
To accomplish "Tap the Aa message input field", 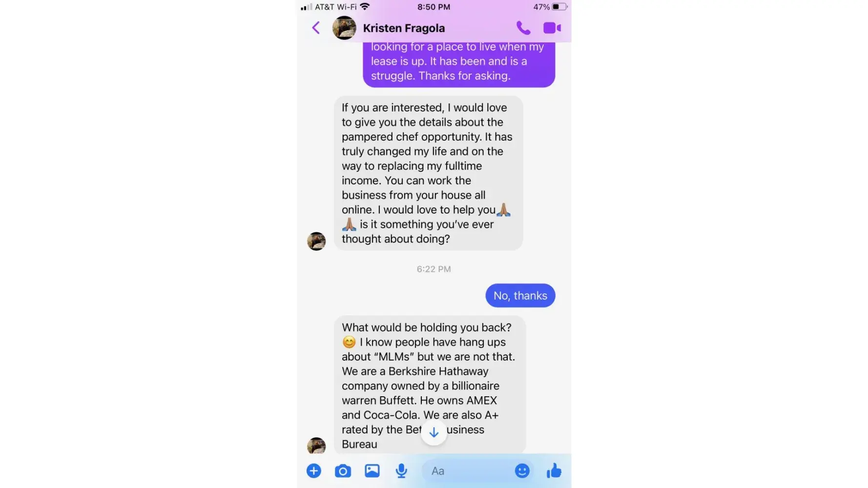I will pyautogui.click(x=468, y=471).
